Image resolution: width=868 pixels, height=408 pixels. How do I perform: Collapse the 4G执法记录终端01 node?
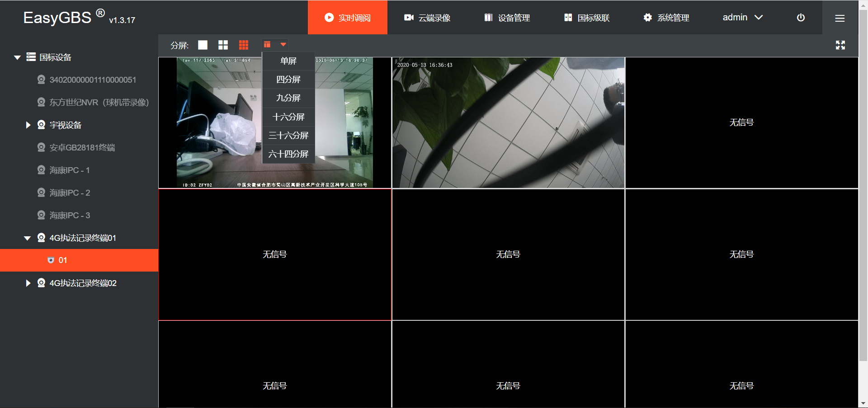coord(28,238)
